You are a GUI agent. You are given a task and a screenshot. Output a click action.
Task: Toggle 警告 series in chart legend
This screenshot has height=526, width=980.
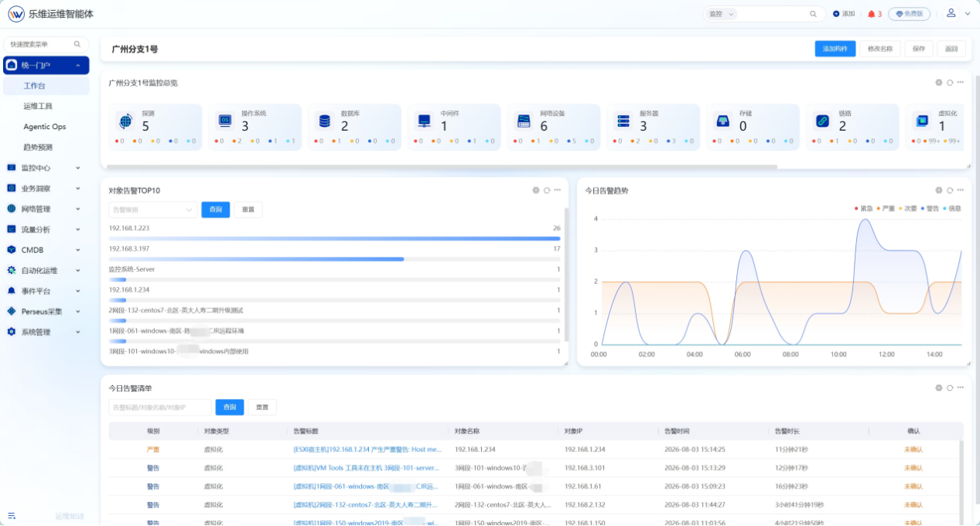point(929,209)
